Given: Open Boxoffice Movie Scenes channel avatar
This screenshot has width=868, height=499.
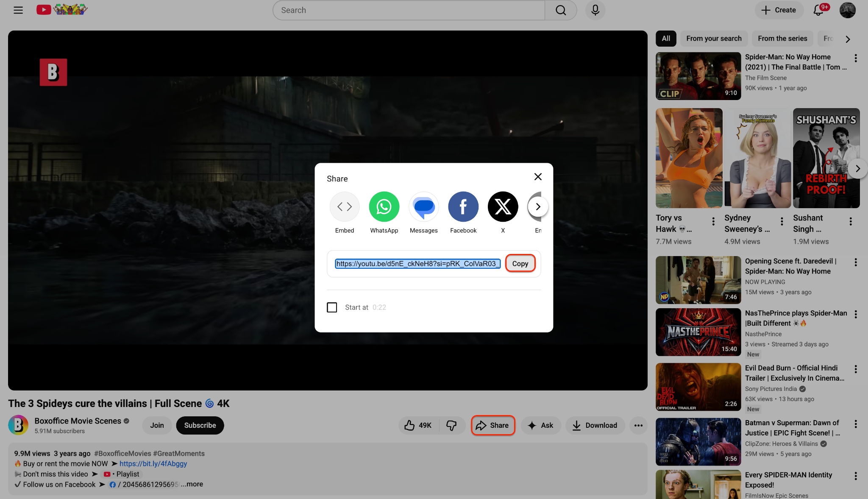Looking at the screenshot, I should coord(18,425).
